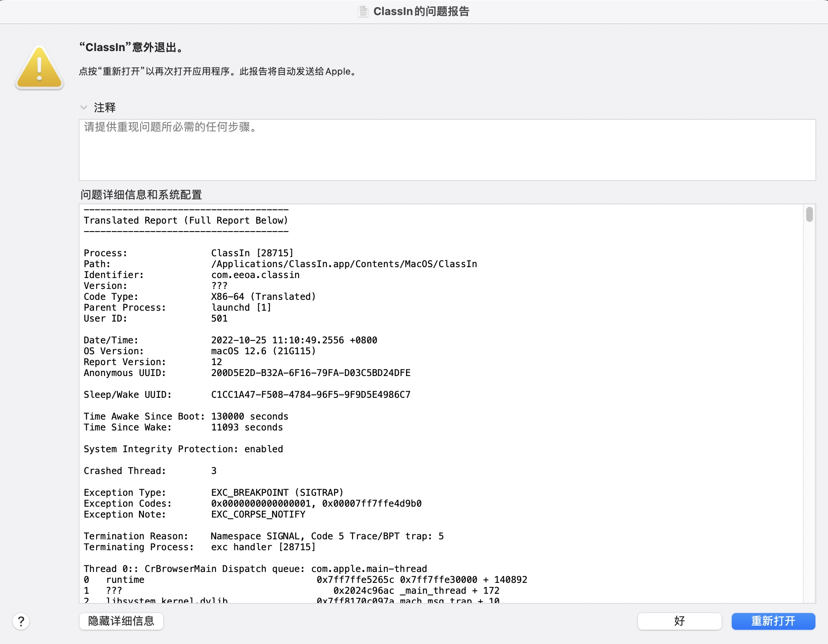The image size is (828, 644).
Task: Click the 'Translated Report (Full Report Below)' line
Action: (186, 220)
